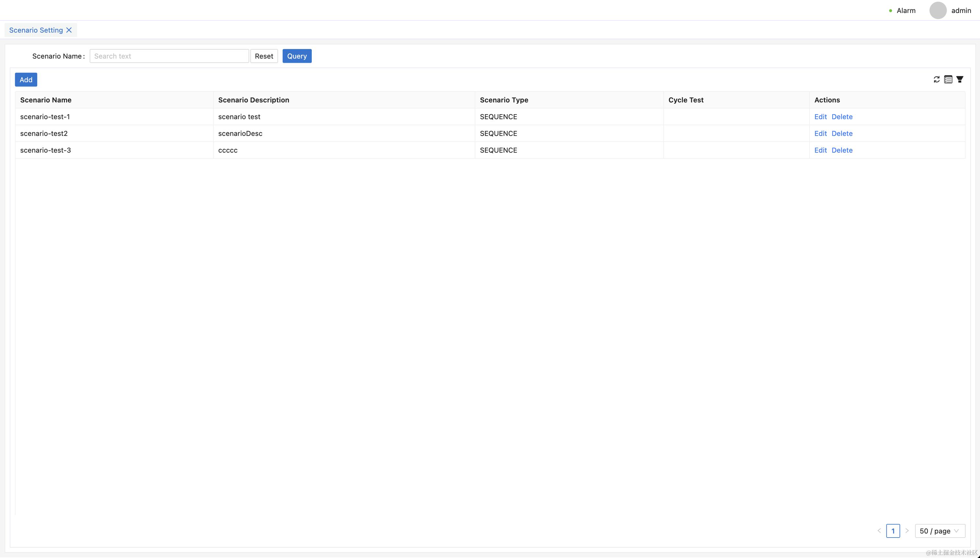Click the green Alarm status indicator
980x558 pixels.
[890, 11]
